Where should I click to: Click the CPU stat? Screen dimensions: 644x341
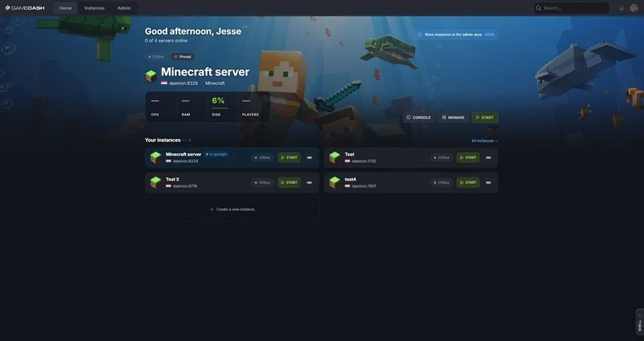pyautogui.click(x=162, y=107)
